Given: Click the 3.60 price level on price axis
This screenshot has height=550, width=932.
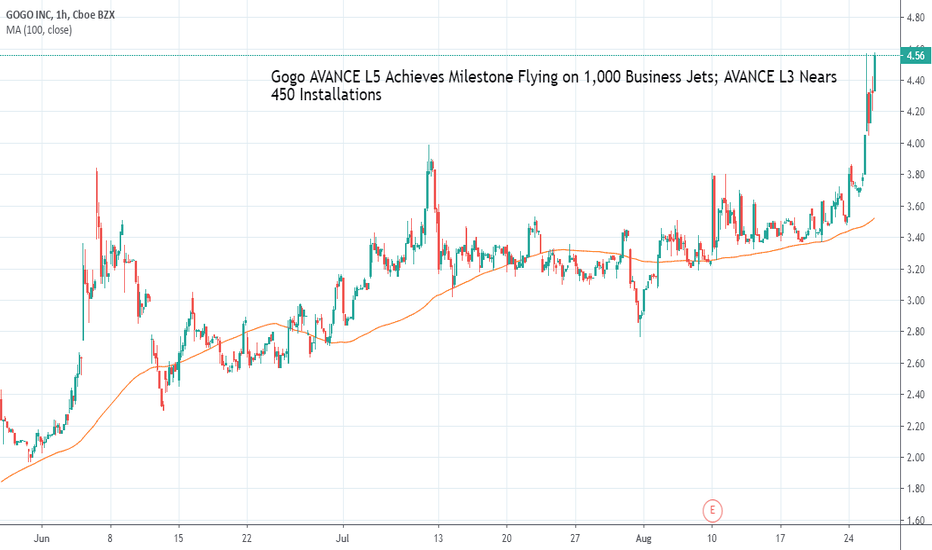Looking at the screenshot, I should click(915, 206).
